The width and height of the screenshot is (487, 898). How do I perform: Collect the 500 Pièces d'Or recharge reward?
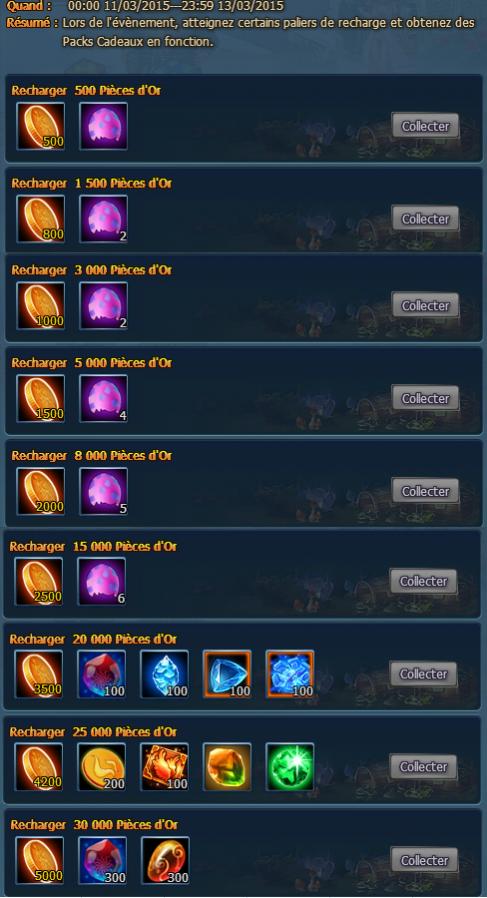(425, 125)
